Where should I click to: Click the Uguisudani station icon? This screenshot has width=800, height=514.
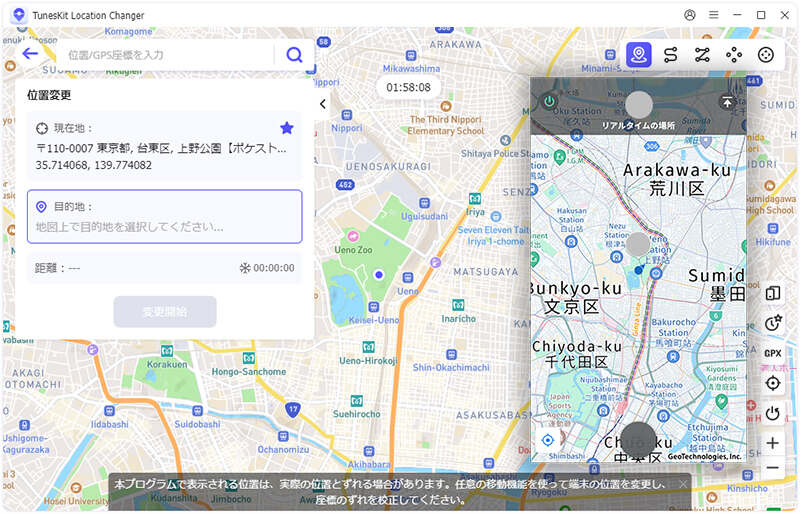click(424, 203)
